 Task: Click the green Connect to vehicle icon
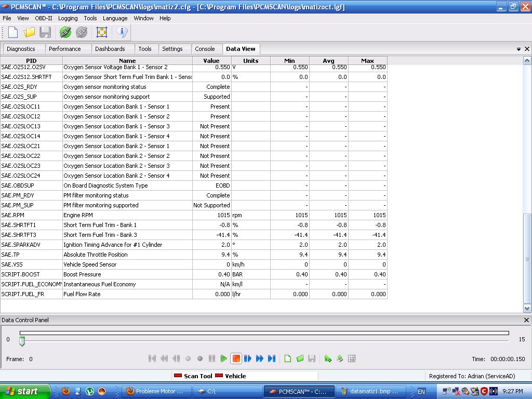[65, 33]
